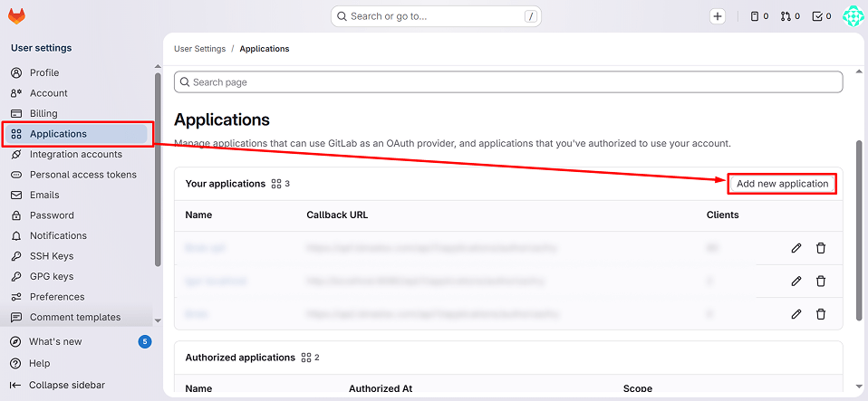The width and height of the screenshot is (868, 401).
Task: Click the Applications breadcrumb
Action: click(x=264, y=49)
